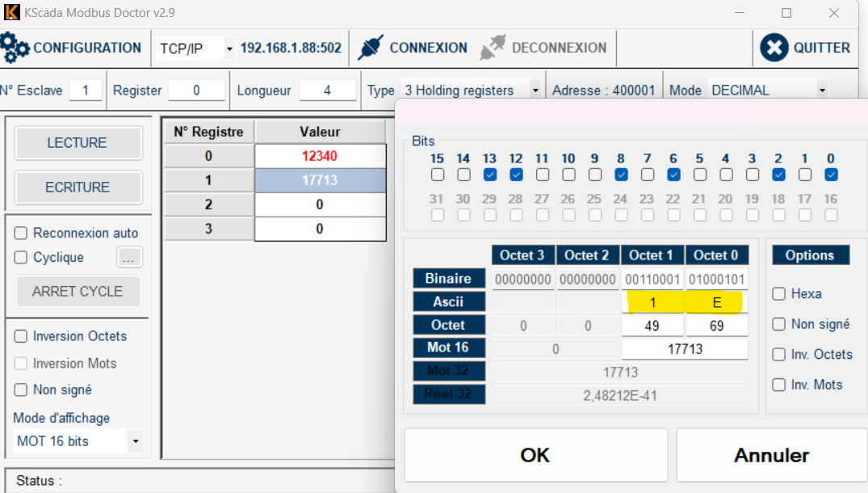Click the 192.168.1.88:502 address text
The width and height of the screenshot is (868, 493).
291,48
